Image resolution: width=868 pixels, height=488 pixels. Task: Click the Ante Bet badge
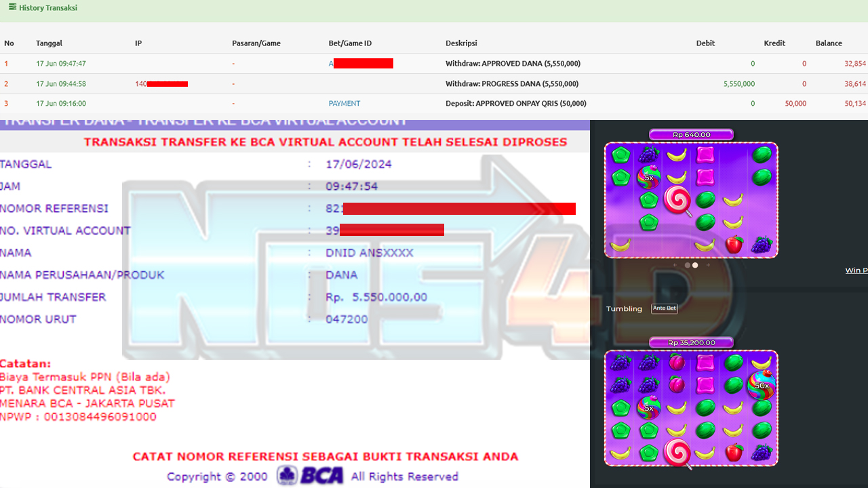click(664, 308)
